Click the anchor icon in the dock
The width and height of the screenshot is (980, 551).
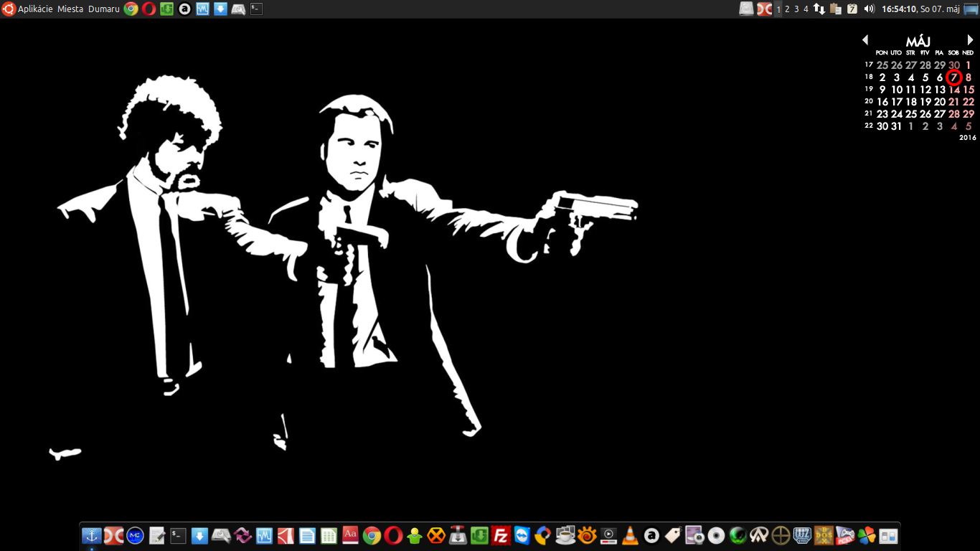pos(92,535)
